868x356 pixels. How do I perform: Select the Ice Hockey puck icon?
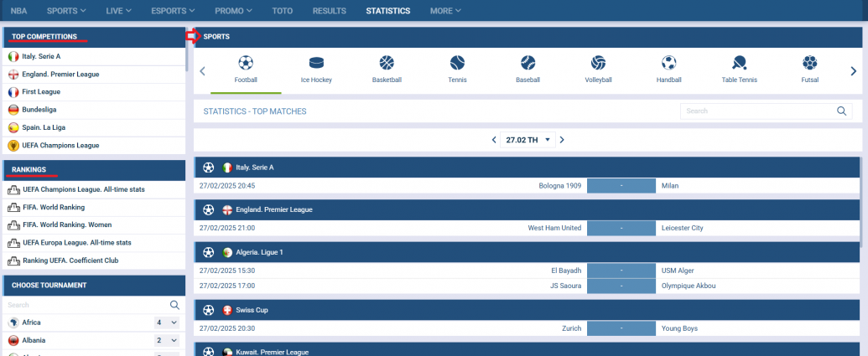click(316, 63)
